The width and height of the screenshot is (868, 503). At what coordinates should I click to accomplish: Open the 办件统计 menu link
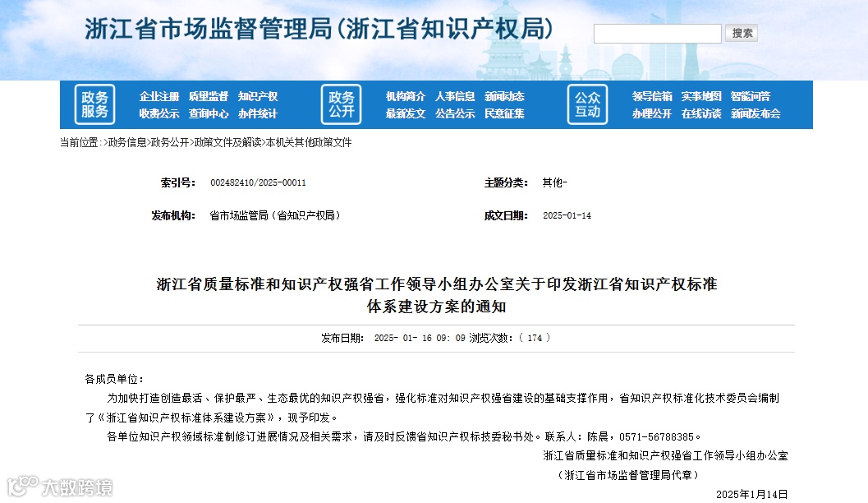pos(257,113)
